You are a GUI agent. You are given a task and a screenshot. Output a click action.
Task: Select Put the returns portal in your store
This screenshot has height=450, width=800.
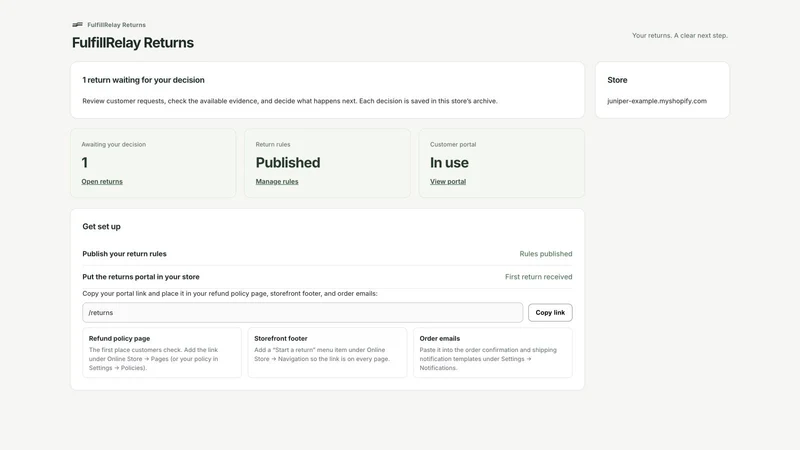click(x=141, y=277)
